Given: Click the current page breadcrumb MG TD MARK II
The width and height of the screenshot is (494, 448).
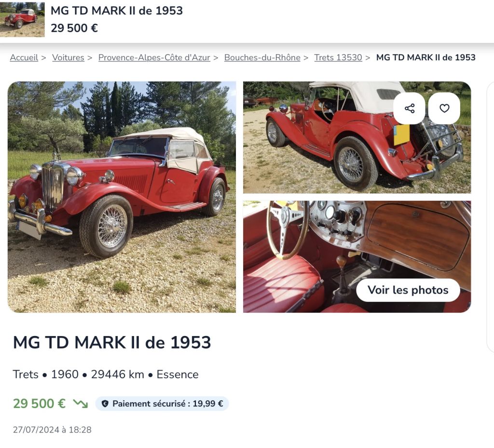Looking at the screenshot, I should tap(425, 57).
